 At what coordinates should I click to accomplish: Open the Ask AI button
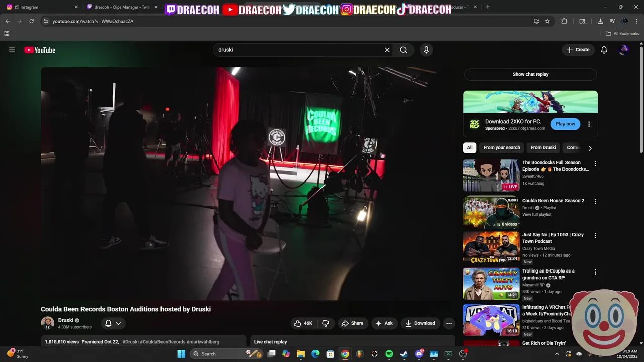[x=384, y=323]
